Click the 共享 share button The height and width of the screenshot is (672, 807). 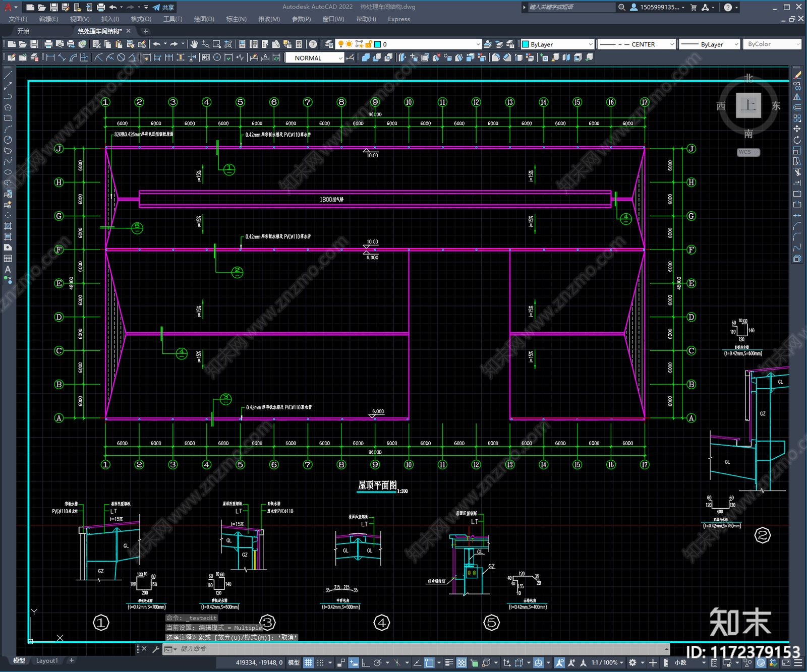[164, 7]
